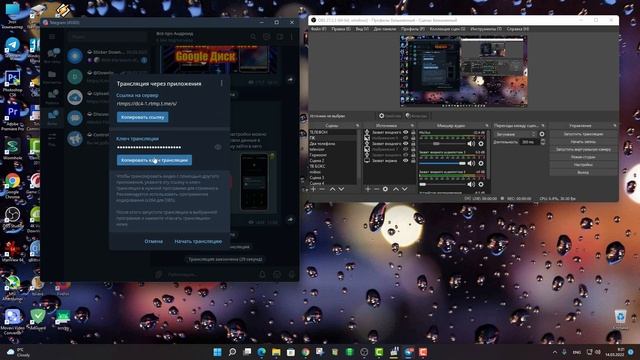Open source properties gear in Sources toolbar

click(385, 189)
